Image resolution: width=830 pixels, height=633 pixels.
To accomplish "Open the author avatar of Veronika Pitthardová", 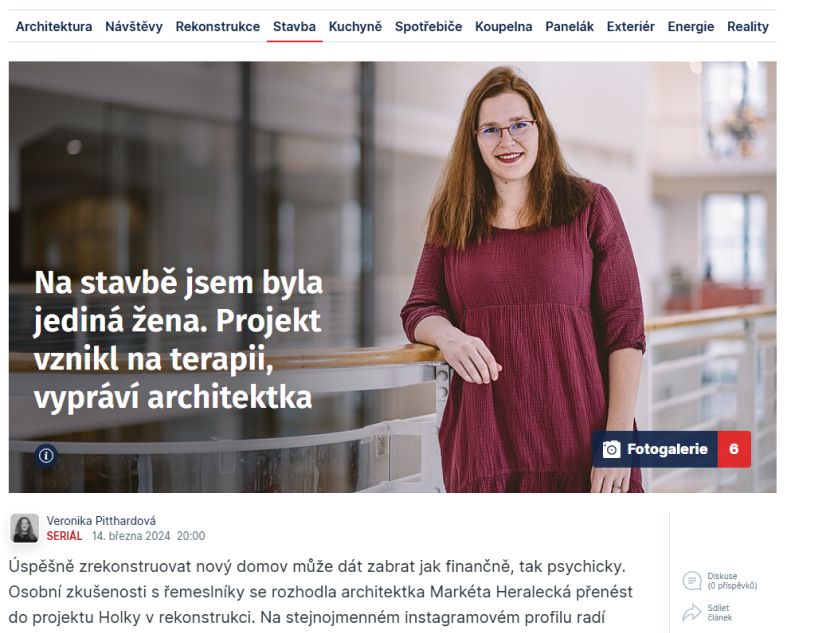I will pyautogui.click(x=24, y=528).
